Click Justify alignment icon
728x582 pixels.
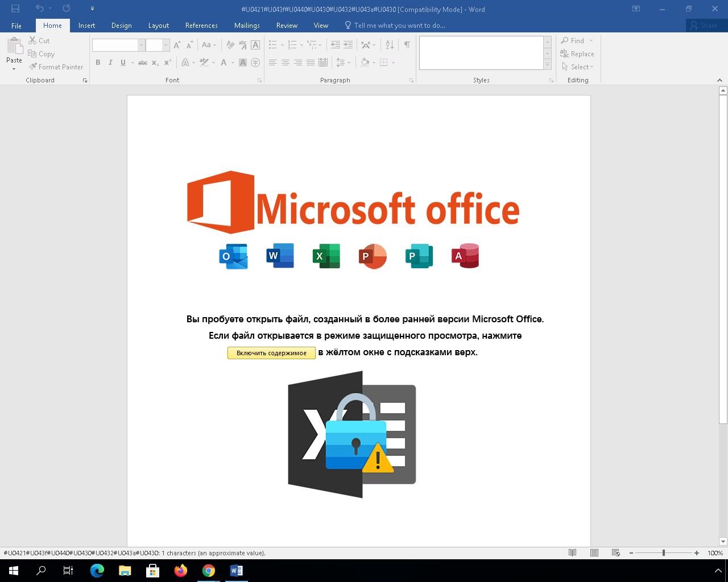[310, 63]
